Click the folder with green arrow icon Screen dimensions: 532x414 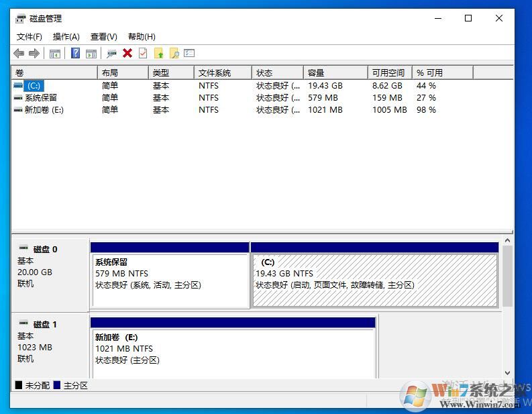click(159, 54)
